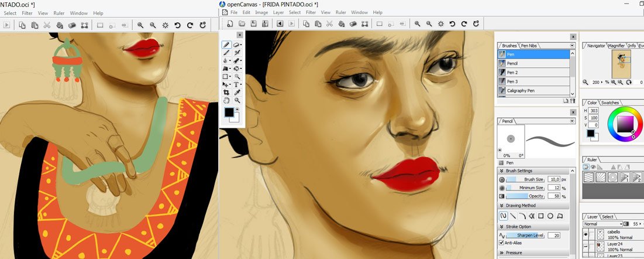The height and width of the screenshot is (259, 644).
Task: Enable one-point perspective ruler
Action: 625,177
